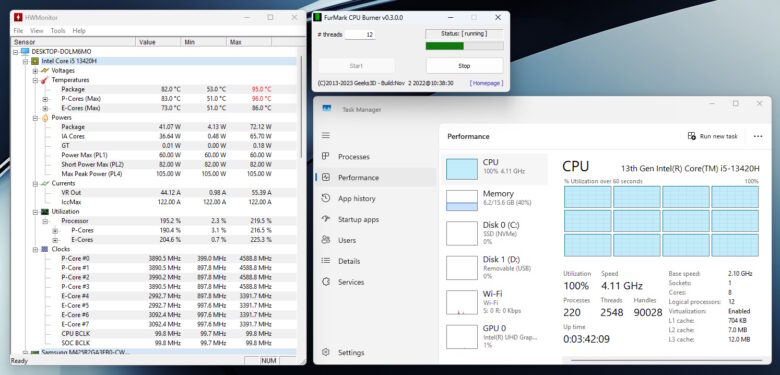Open the three-dot more options menu
The height and width of the screenshot is (375, 780).
pos(758,136)
